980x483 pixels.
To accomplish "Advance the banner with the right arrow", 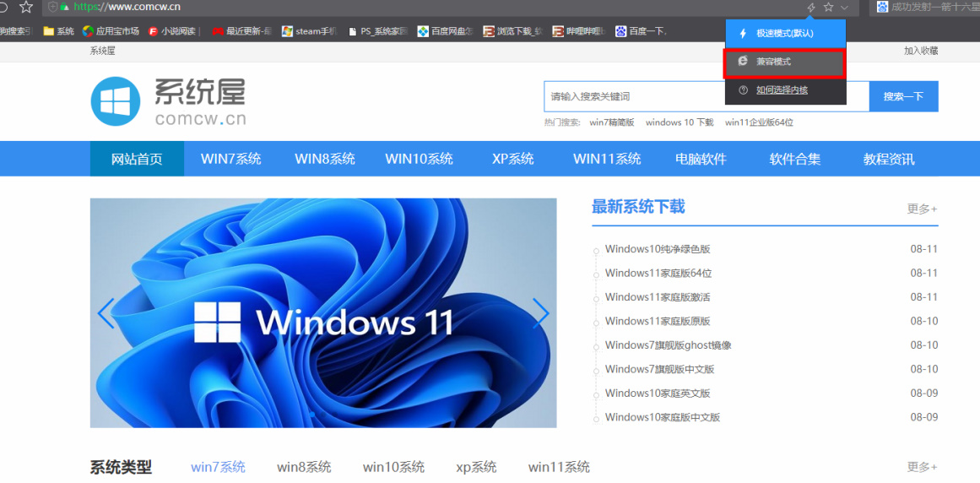I will click(x=540, y=313).
